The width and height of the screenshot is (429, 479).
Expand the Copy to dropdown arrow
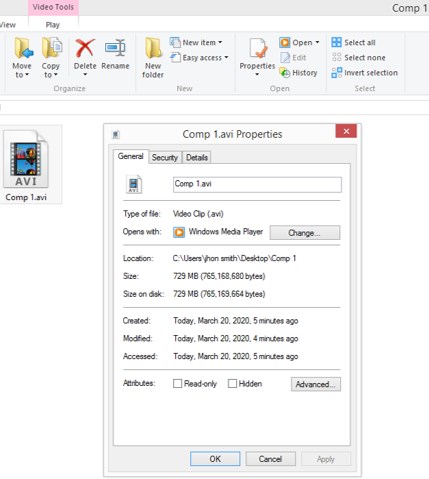point(56,75)
